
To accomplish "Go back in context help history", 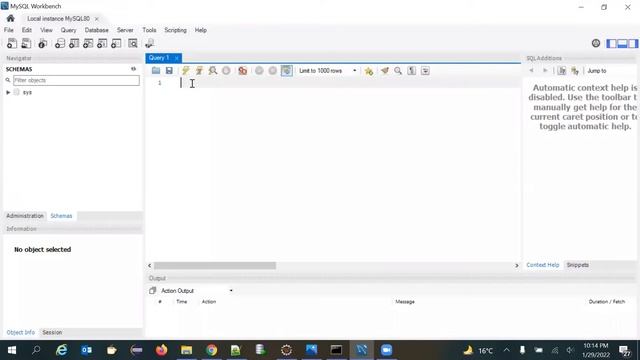I will (531, 71).
